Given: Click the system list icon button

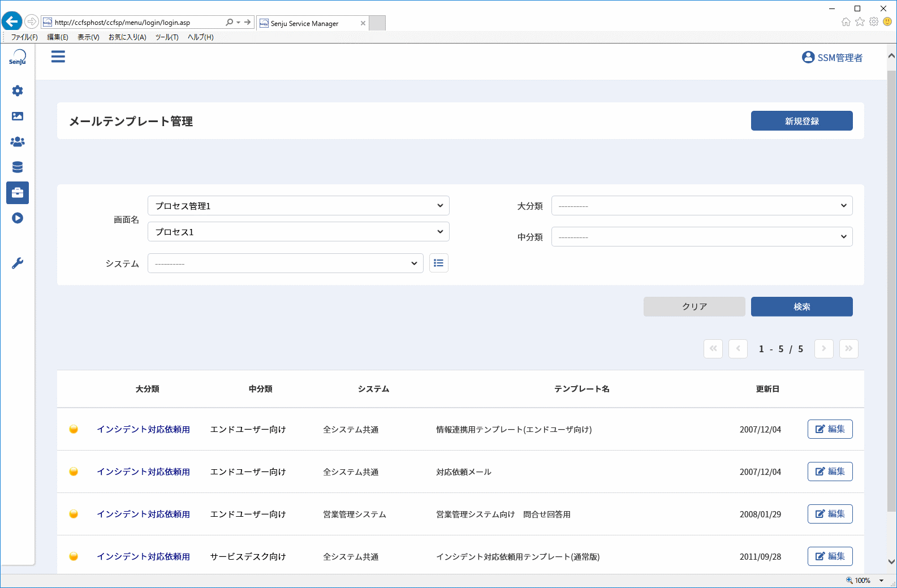Looking at the screenshot, I should coord(439,263).
